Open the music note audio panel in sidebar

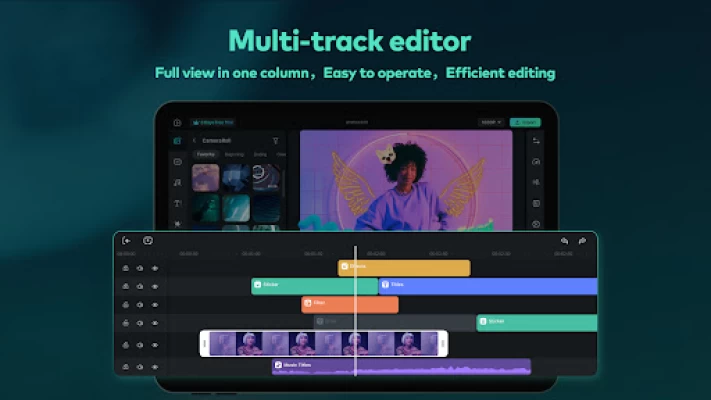click(177, 182)
